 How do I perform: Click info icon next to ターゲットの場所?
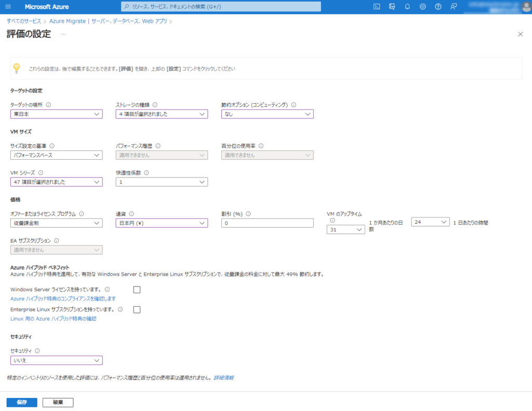tap(48, 105)
